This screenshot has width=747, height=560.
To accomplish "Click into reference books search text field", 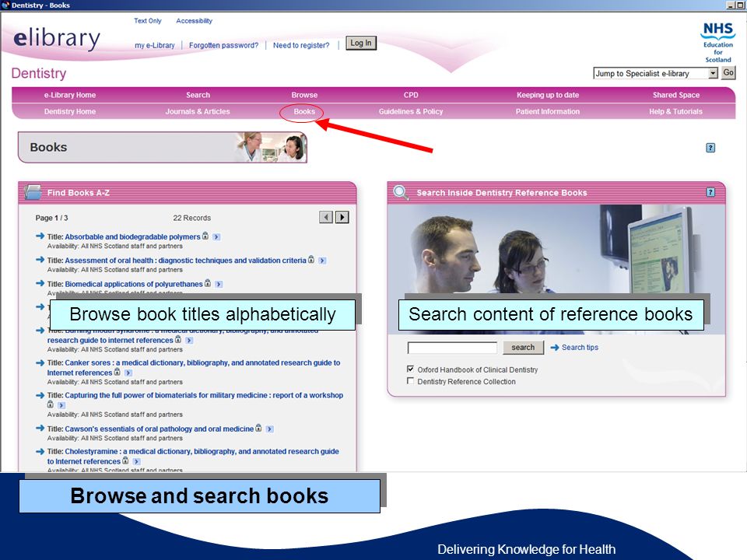I will click(453, 348).
